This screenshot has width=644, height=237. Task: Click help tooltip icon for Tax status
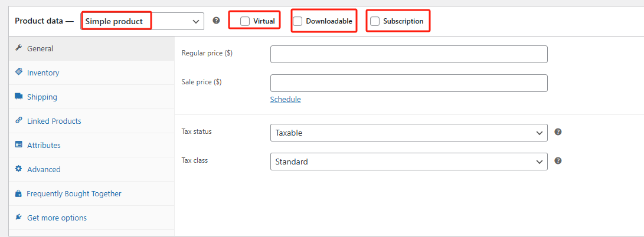pos(558,132)
